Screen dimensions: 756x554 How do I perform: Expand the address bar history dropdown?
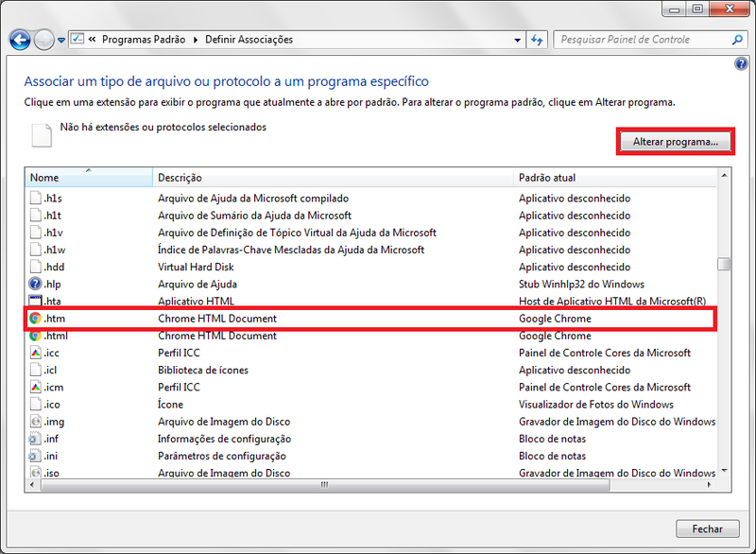pos(517,41)
